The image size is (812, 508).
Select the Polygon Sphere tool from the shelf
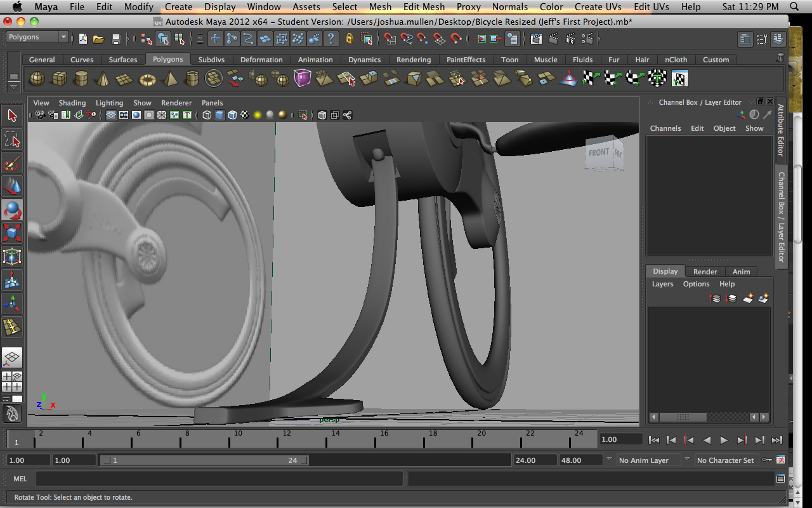(x=36, y=78)
